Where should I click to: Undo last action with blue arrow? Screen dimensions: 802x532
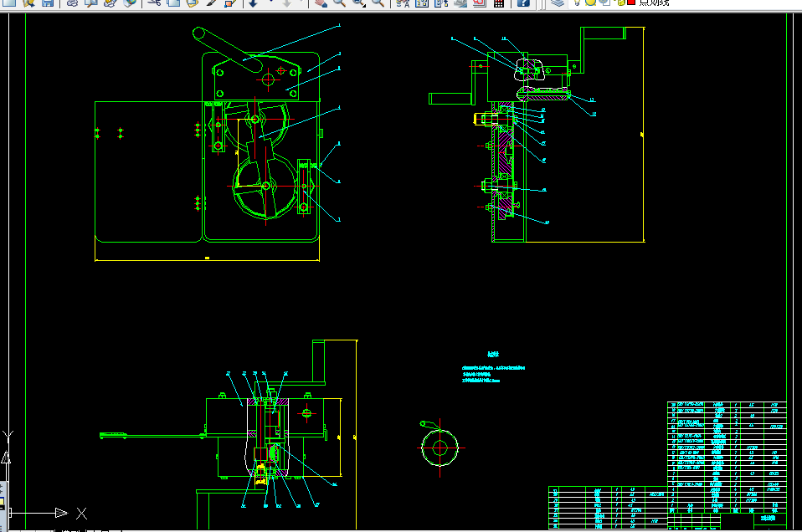click(x=253, y=3)
